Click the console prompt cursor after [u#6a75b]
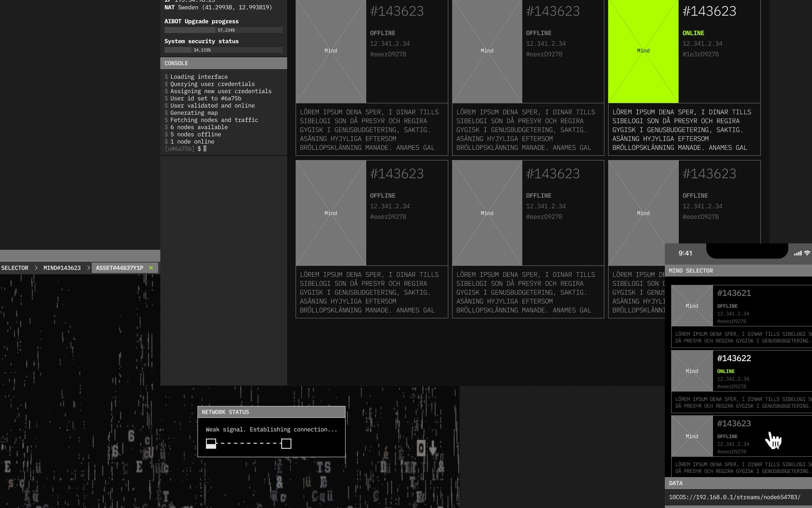The width and height of the screenshot is (812, 508). point(205,149)
